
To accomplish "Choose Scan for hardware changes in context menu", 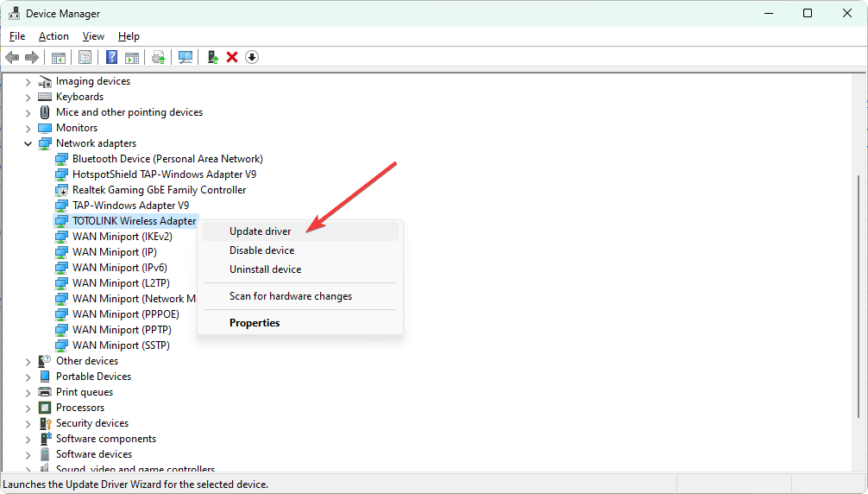I will click(300, 296).
